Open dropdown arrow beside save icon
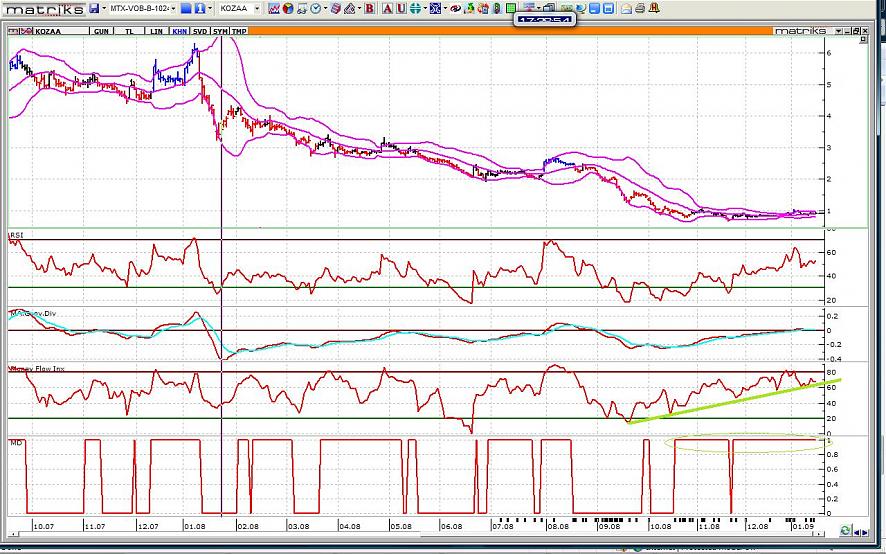The height and width of the screenshot is (554, 886). (105, 8)
